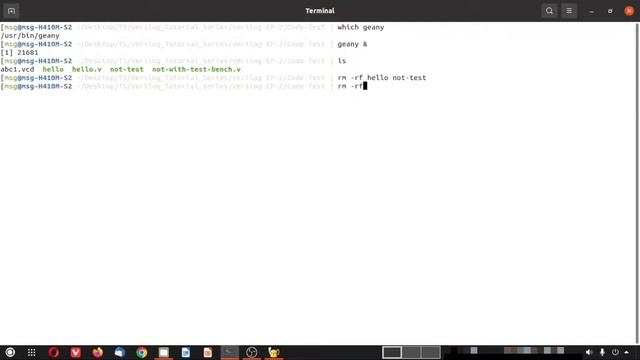This screenshot has height=360, width=640.
Task: Click 'not-with-test-bench.v' in ls output
Action: [196, 69]
